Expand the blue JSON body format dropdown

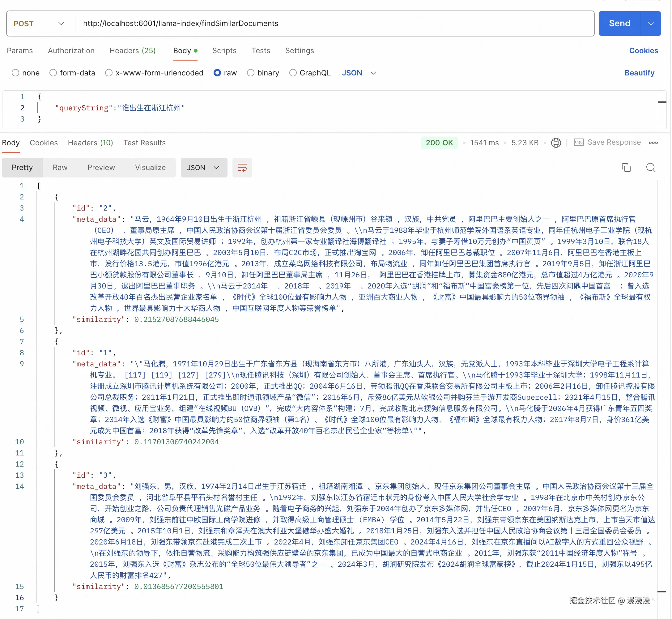point(359,73)
